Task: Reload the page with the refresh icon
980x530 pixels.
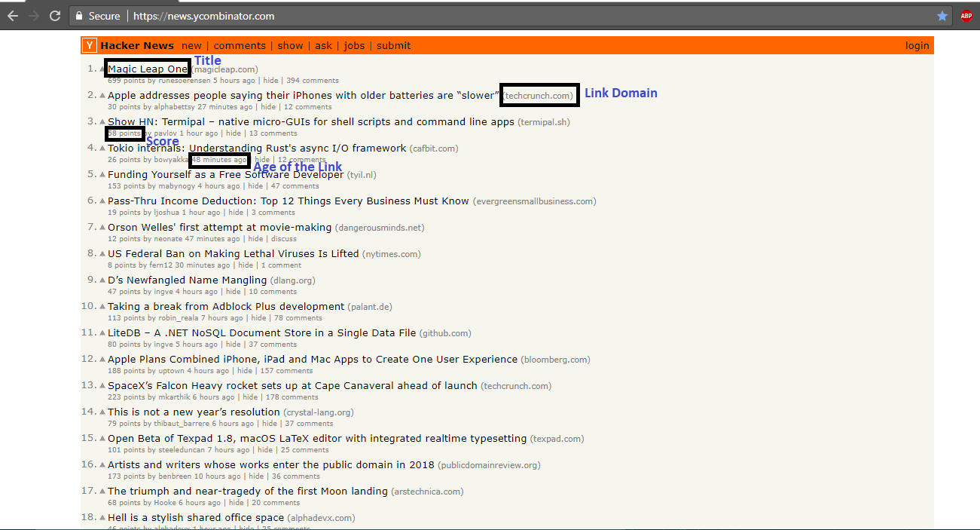Action: point(55,16)
